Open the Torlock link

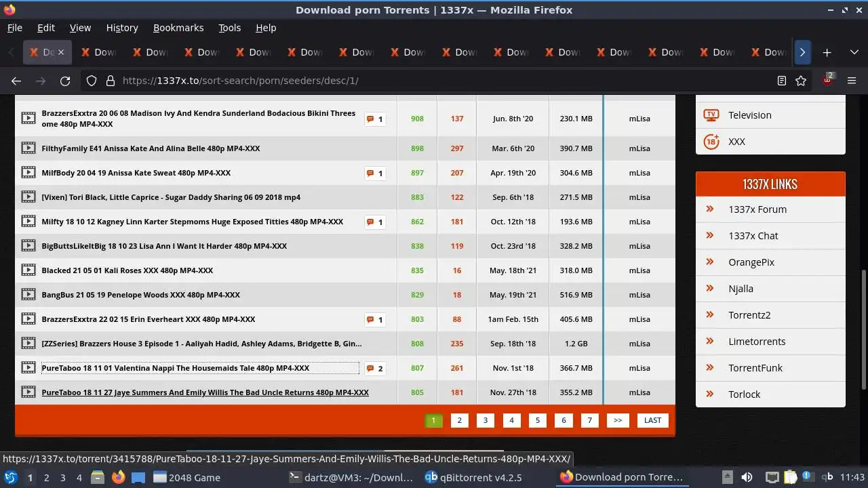(745, 394)
